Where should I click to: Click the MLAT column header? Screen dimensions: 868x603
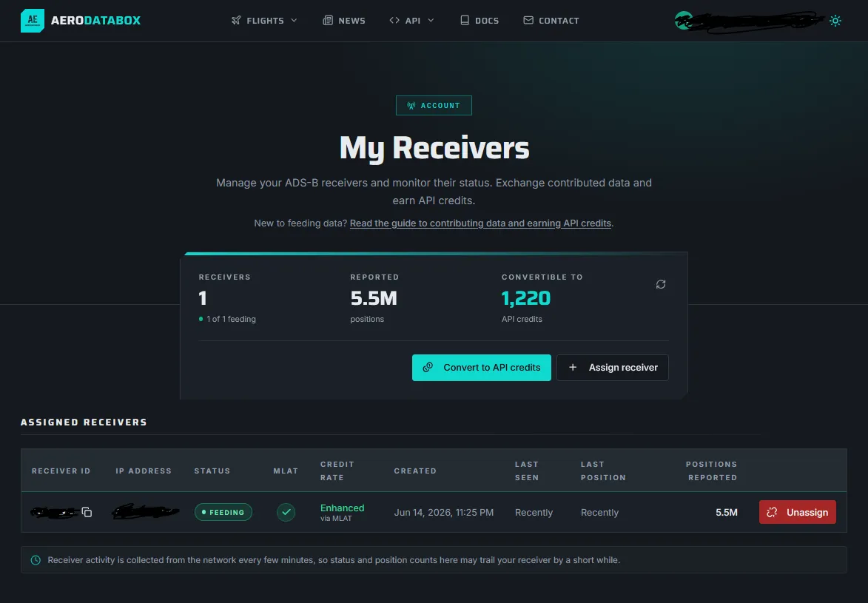[x=286, y=471]
